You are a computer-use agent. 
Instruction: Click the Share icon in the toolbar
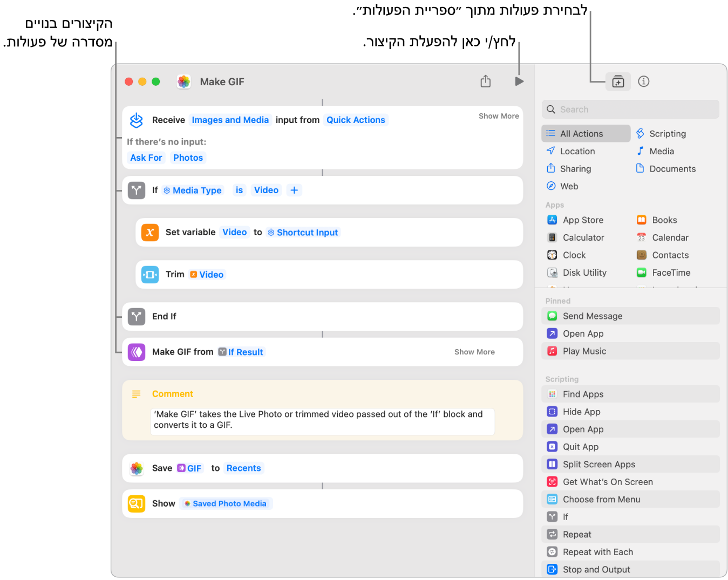pos(486,81)
